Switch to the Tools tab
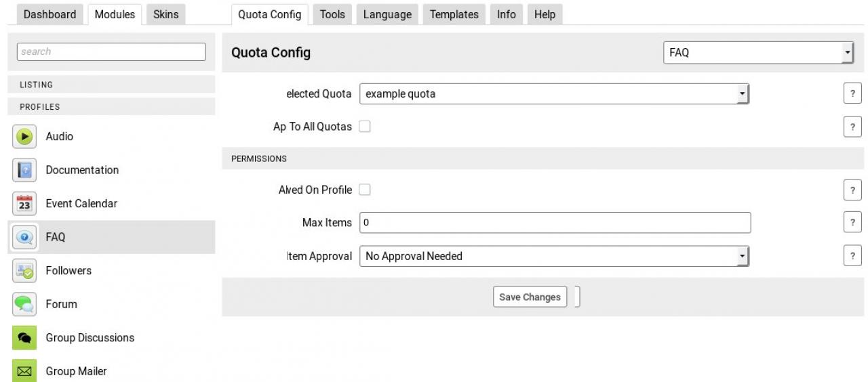The height and width of the screenshot is (382, 868). 332,14
